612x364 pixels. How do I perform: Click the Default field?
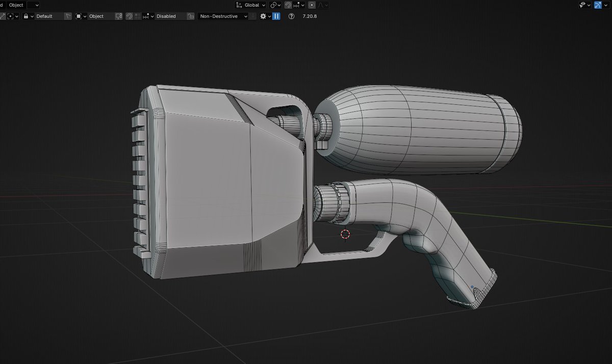coord(49,16)
